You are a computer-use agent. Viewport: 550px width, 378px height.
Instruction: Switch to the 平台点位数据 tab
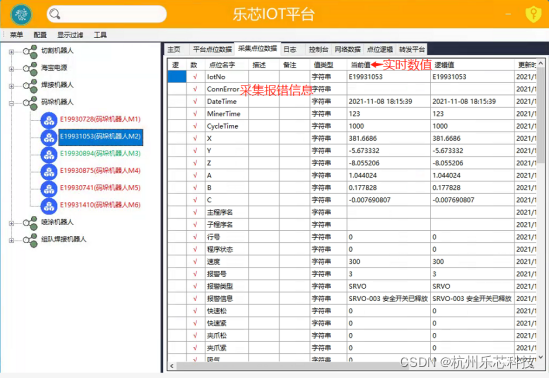click(x=212, y=49)
